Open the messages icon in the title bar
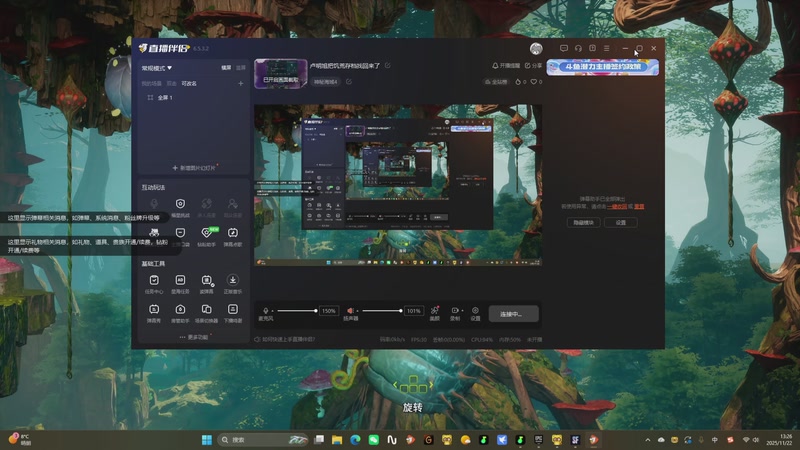The image size is (800, 450). 564,48
